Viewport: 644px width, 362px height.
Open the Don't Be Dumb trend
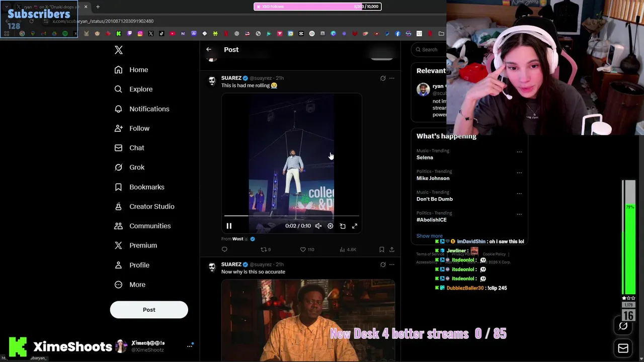click(435, 199)
